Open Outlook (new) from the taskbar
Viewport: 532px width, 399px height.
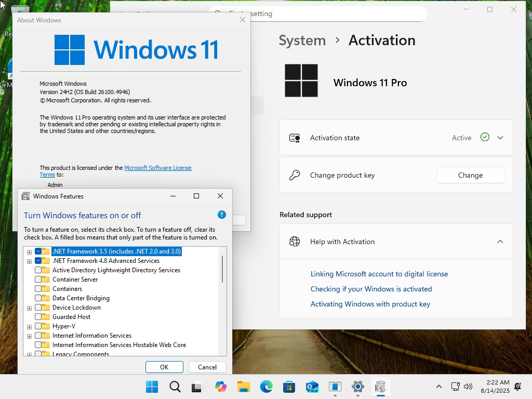[312, 387]
